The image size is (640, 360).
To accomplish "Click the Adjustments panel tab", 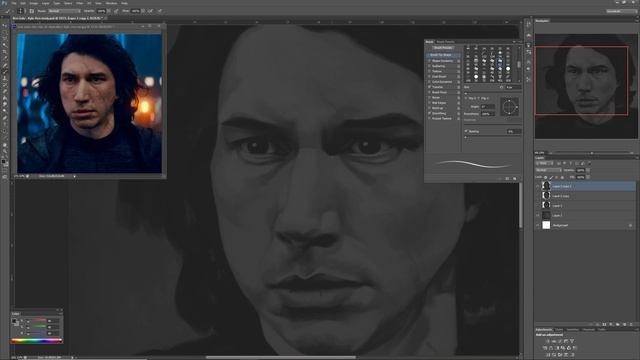I will 544,329.
